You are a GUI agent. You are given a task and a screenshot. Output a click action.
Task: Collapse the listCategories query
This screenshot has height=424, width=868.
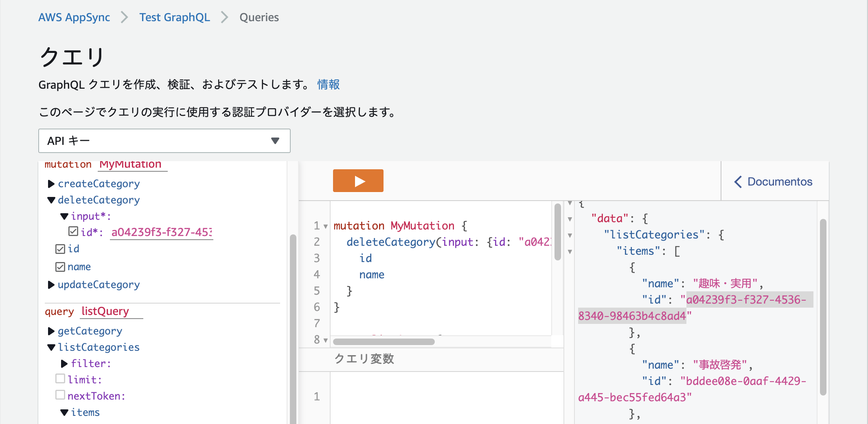coord(51,348)
